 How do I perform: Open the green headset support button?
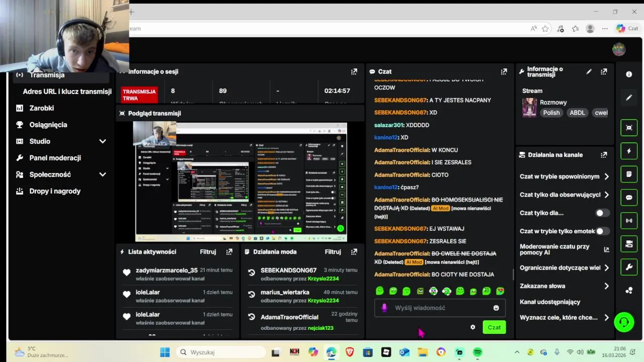[x=624, y=322]
